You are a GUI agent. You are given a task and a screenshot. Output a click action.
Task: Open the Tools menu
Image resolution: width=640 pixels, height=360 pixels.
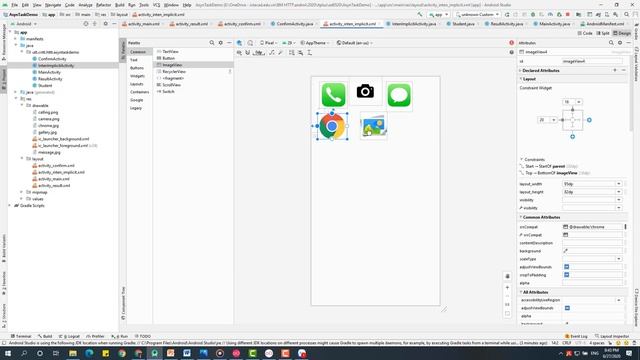[x=144, y=5]
